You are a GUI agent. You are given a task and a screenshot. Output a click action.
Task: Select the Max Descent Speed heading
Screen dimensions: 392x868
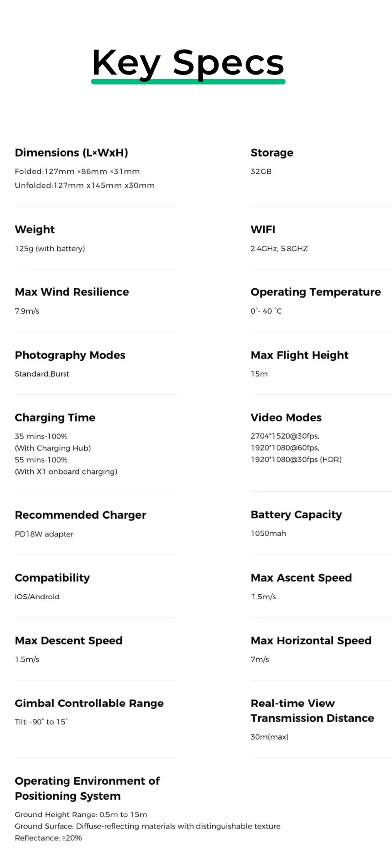[x=69, y=641]
